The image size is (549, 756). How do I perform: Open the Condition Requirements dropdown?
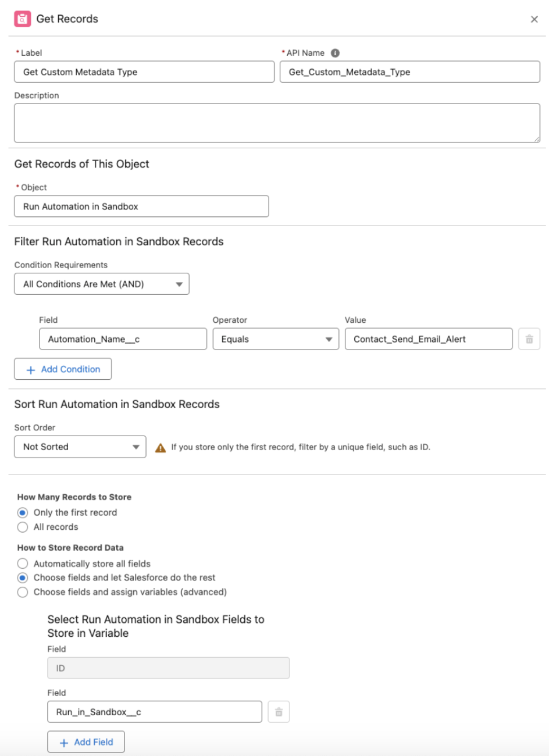[x=102, y=284]
